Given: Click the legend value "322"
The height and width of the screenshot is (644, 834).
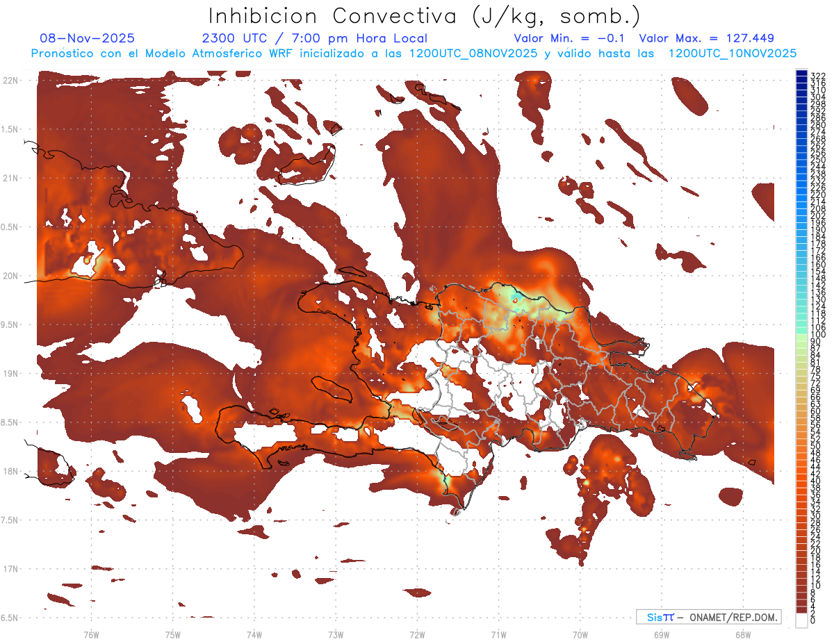Looking at the screenshot, I should pos(817,75).
